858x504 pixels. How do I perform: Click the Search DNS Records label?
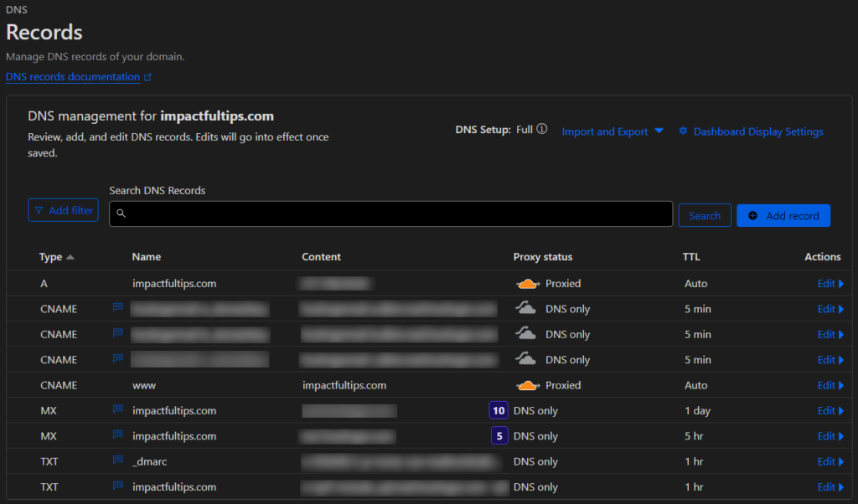pyautogui.click(x=157, y=190)
